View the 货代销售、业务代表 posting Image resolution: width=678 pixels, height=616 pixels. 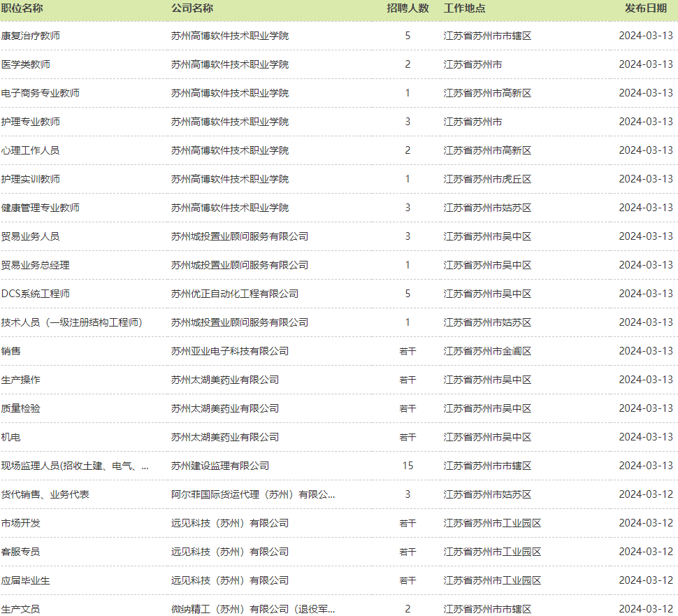coord(57,494)
